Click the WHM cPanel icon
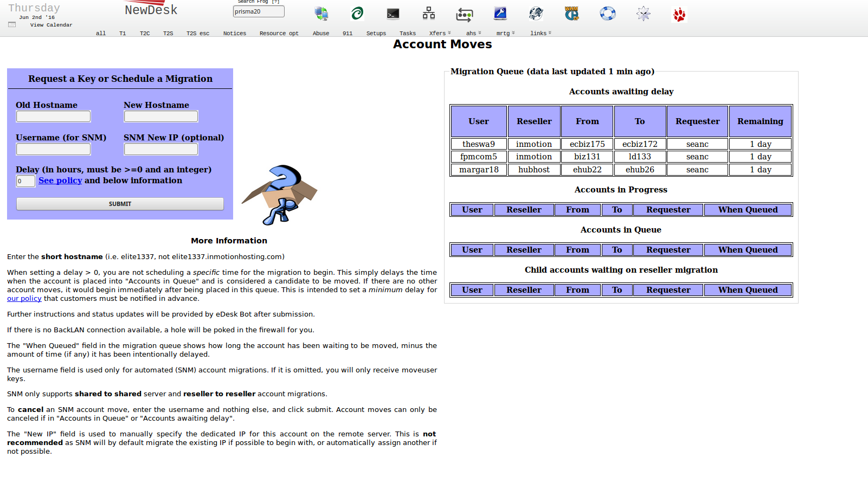 tap(571, 14)
